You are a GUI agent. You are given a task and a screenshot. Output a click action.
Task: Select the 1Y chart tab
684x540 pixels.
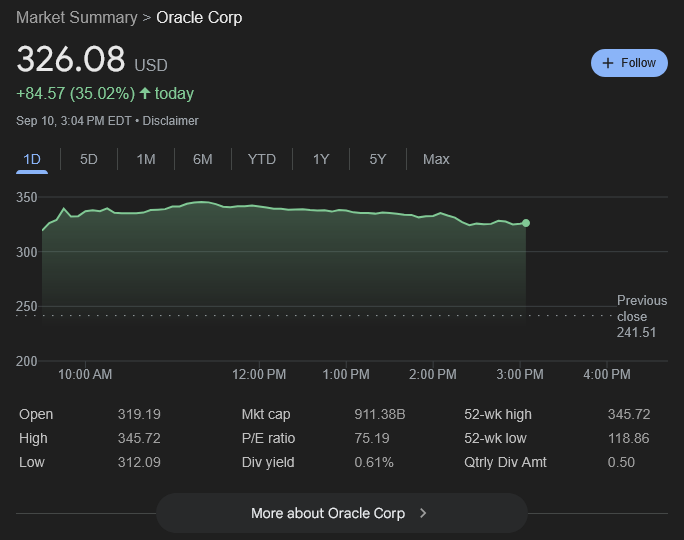pyautogui.click(x=321, y=159)
